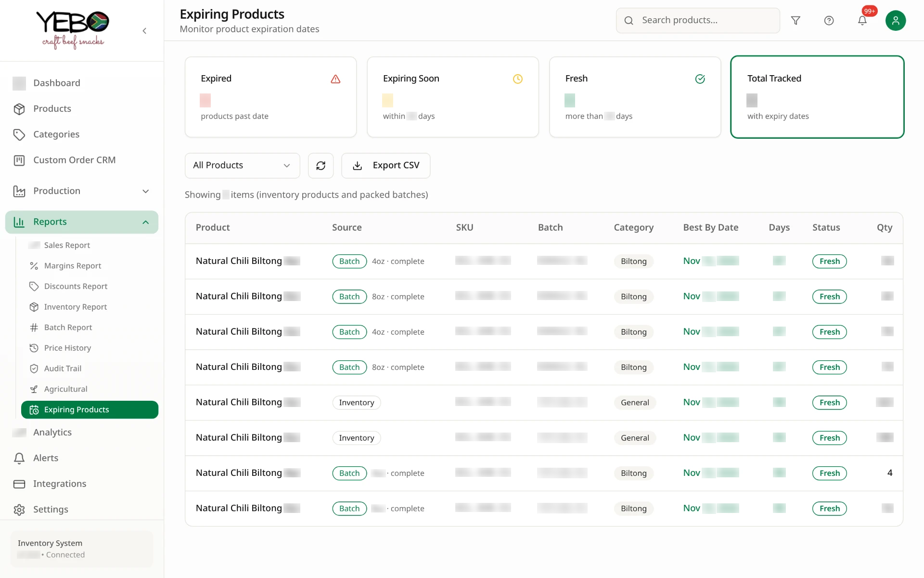
Task: Click the first General category tag
Action: click(x=635, y=403)
